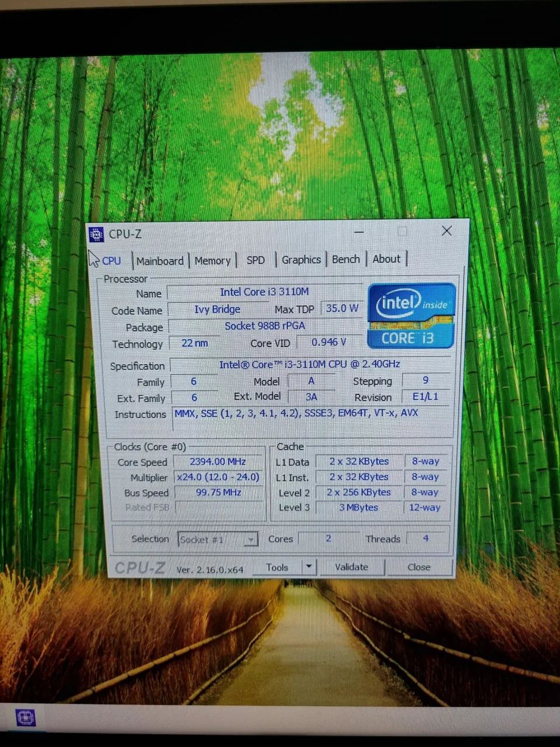This screenshot has width=560, height=747.
Task: Select the CPU tab
Action: [111, 260]
